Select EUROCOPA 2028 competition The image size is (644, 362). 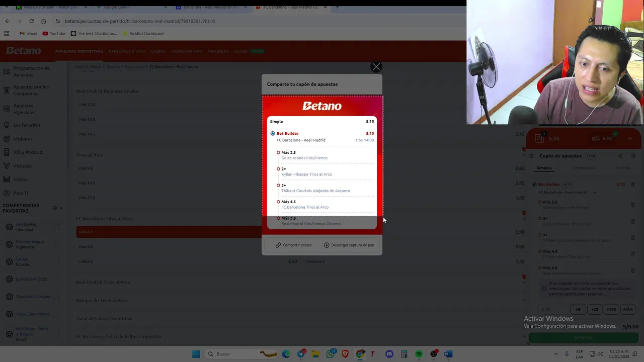click(x=31, y=279)
